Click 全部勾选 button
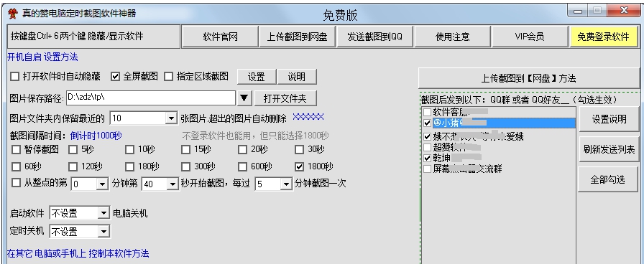The image size is (644, 264). pos(609,179)
